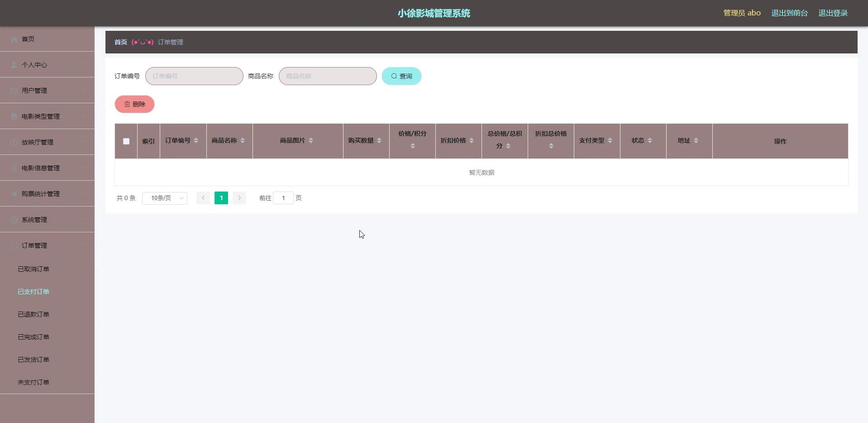Click the user icon beside 个人中心
This screenshot has height=423, width=868.
[14, 65]
